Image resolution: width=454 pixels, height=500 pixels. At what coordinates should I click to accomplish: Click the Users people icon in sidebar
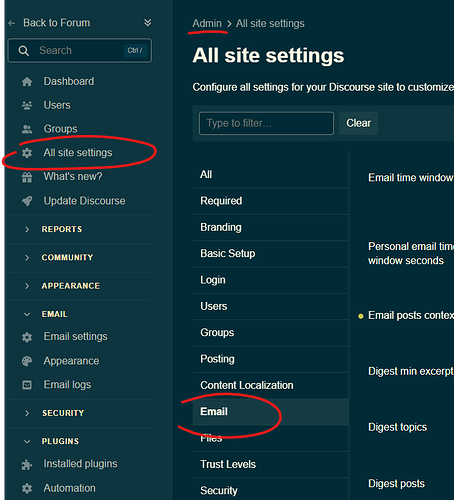point(27,106)
